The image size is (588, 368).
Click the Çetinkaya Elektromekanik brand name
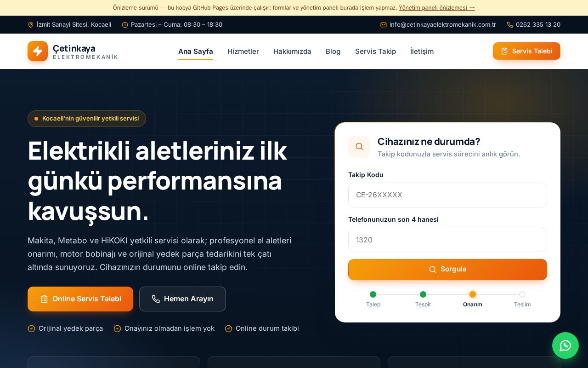tap(85, 52)
